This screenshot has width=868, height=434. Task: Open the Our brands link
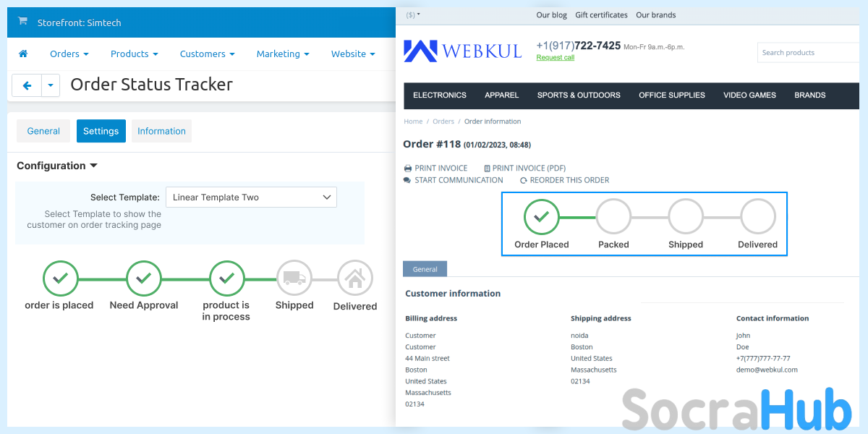tap(656, 14)
